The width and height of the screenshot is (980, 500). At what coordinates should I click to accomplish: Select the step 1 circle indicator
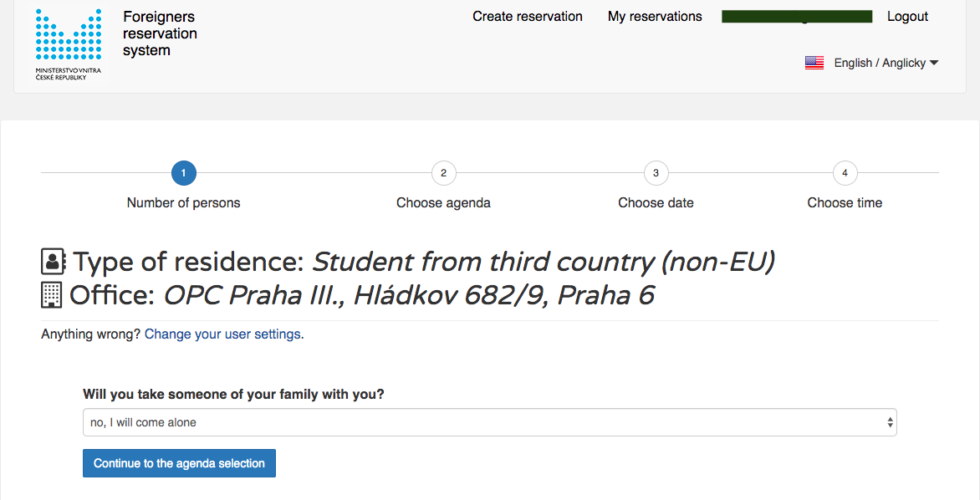pyautogui.click(x=183, y=173)
